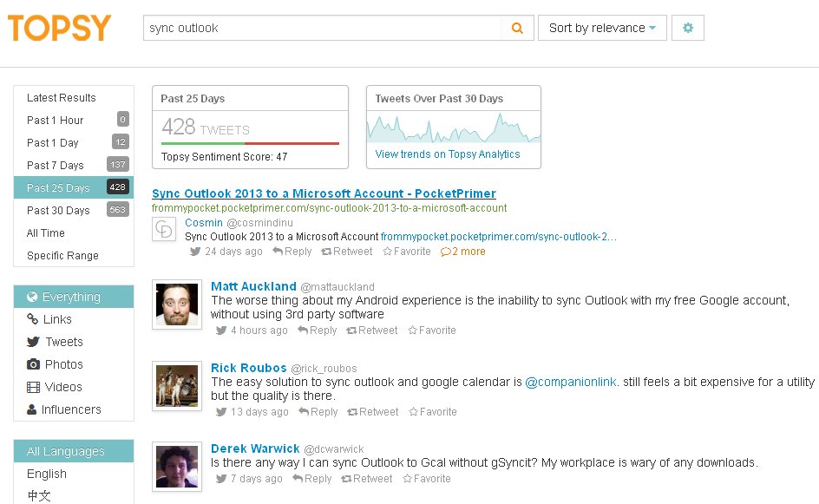Reply to Matt Auckland's tweet
Image resolution: width=819 pixels, height=504 pixels.
pyautogui.click(x=317, y=331)
